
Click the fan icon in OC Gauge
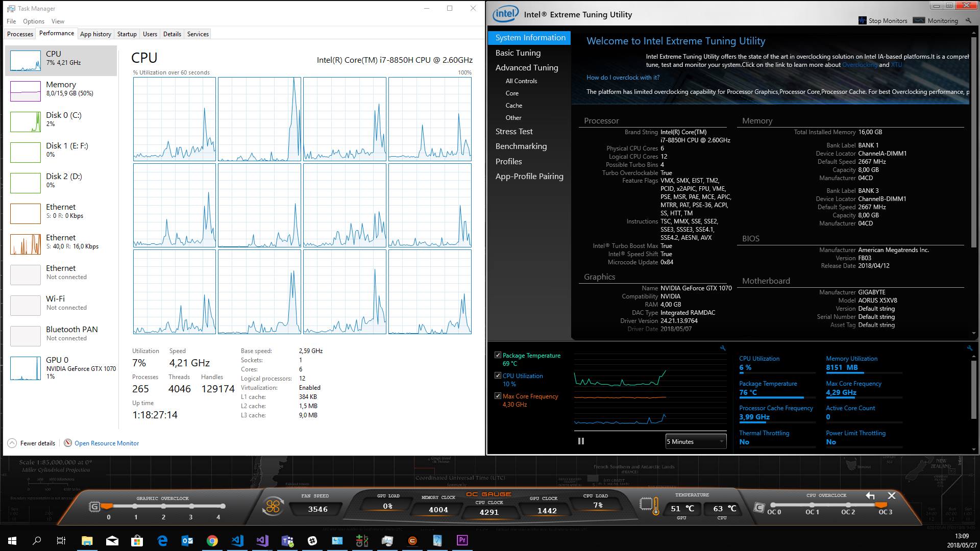tap(273, 506)
